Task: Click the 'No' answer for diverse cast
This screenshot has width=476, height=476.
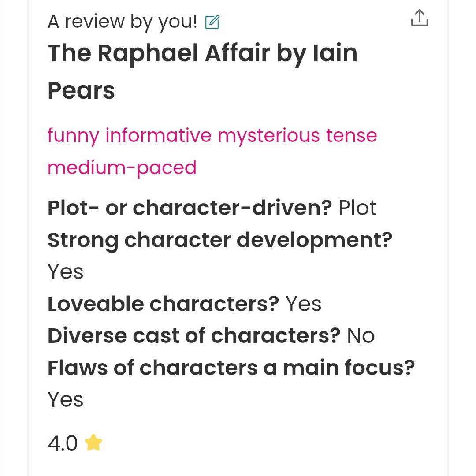Action: [361, 336]
